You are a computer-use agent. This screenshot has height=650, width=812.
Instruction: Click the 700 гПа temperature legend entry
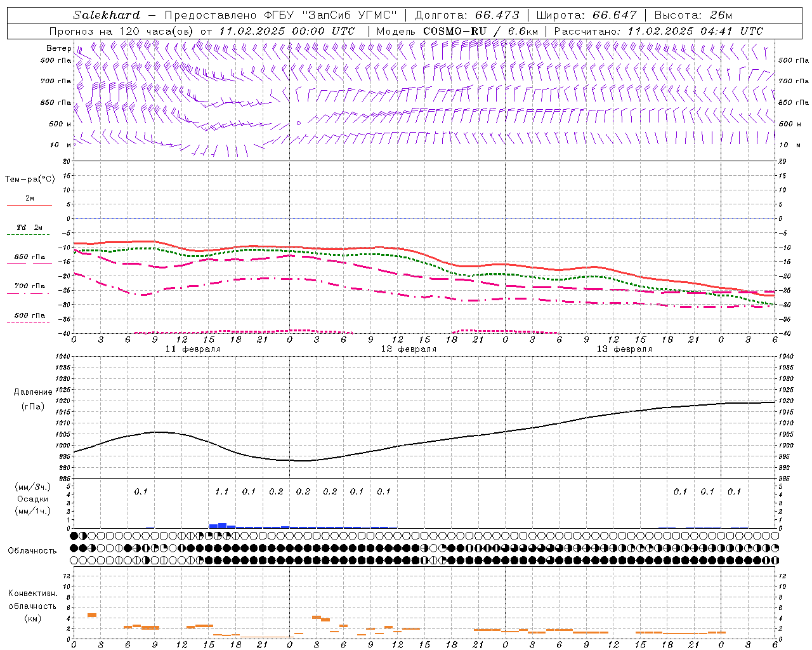click(29, 287)
